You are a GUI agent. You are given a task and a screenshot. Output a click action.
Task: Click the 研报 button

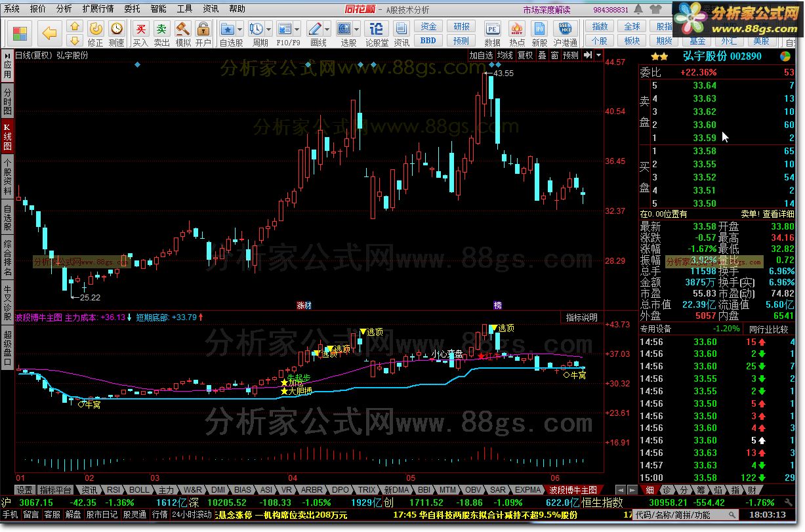click(x=462, y=27)
